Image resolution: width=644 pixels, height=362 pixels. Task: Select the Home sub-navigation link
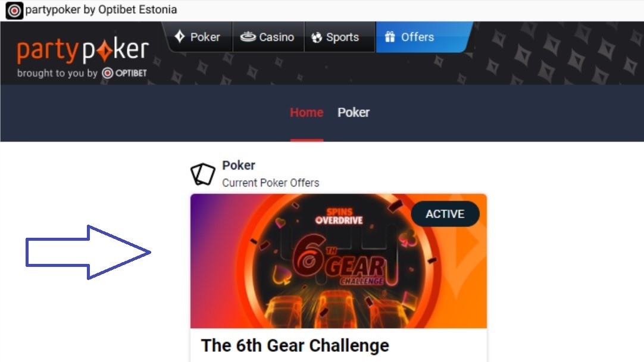coord(307,112)
